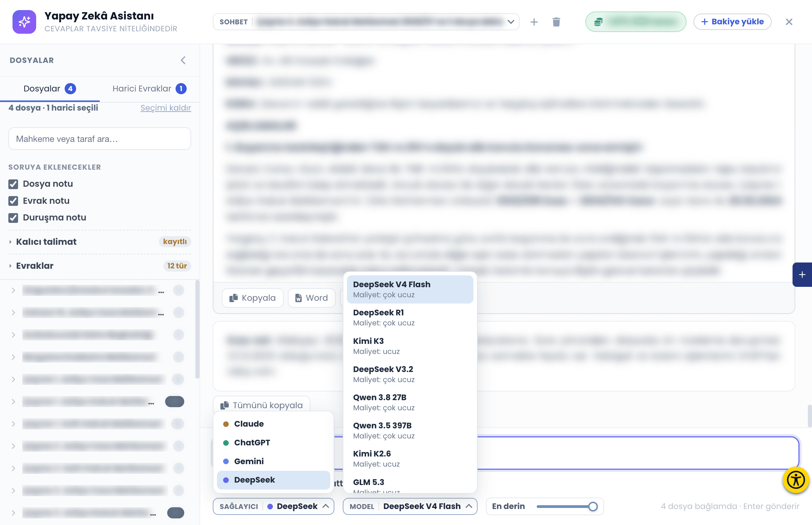Toggle the first file row selection circle
Screen dimensions: 812x525
click(x=179, y=290)
